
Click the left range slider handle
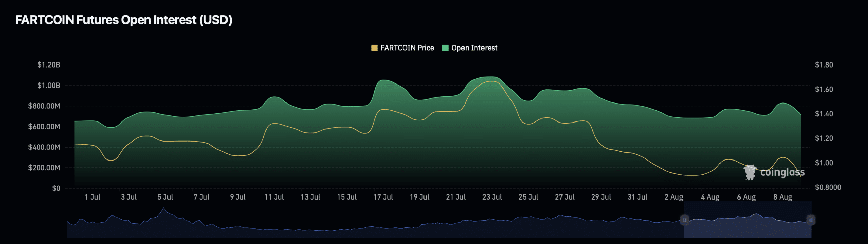coord(685,220)
